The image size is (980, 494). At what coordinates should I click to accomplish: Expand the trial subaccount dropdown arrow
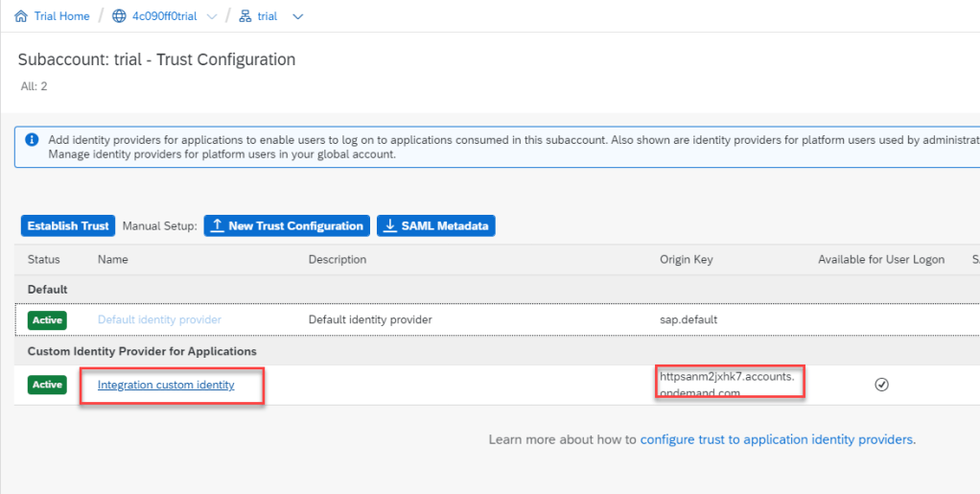[296, 16]
